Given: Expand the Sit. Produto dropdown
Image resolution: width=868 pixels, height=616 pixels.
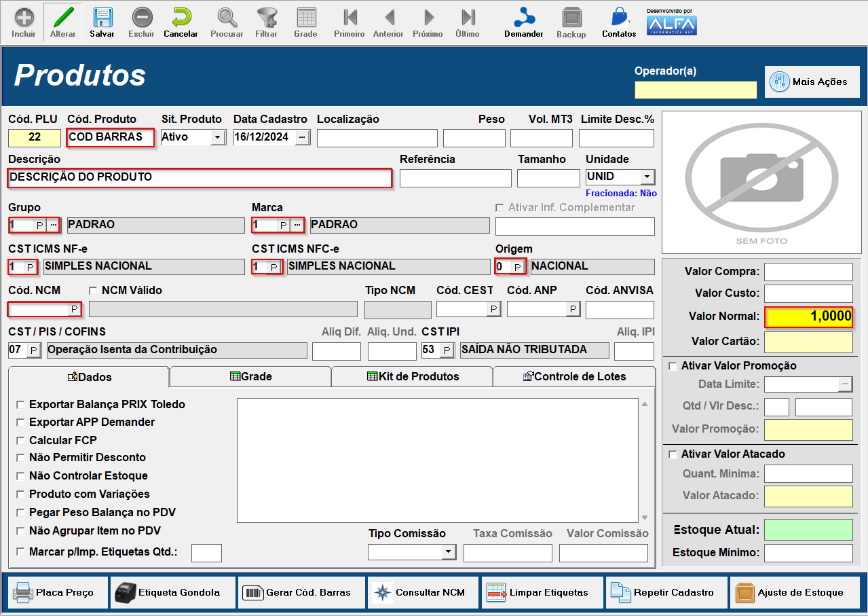Looking at the screenshot, I should 218,137.
